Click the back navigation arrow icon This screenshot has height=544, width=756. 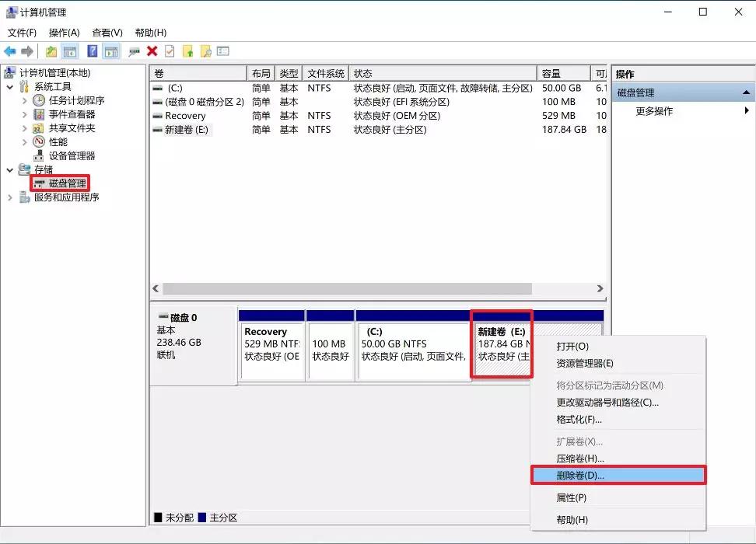10,51
